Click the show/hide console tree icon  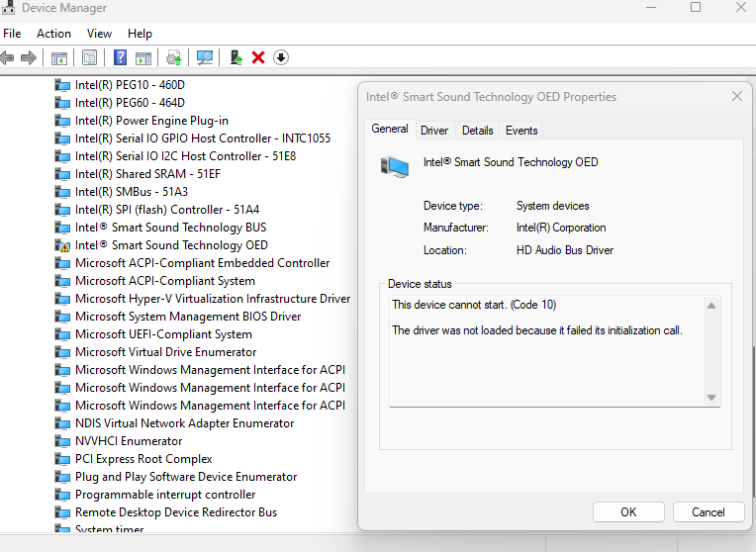pyautogui.click(x=58, y=57)
